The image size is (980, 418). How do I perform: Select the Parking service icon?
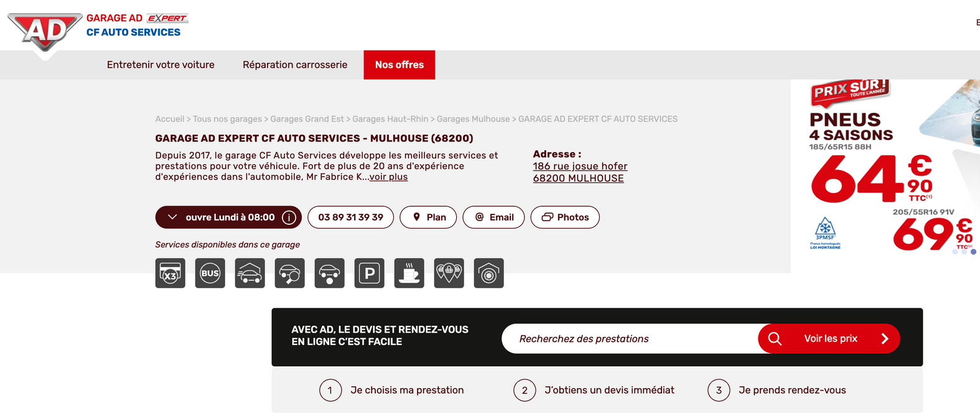tap(370, 273)
